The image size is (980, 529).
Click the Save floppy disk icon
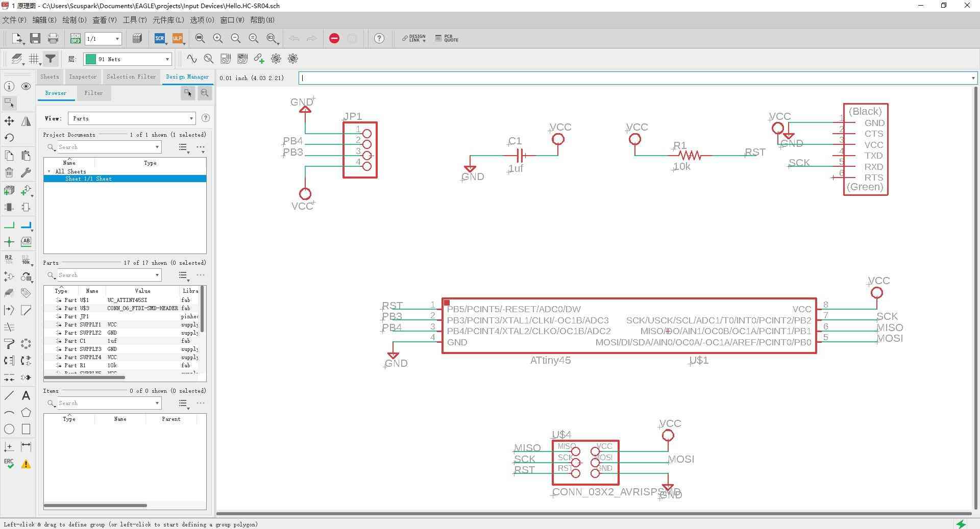tap(35, 38)
